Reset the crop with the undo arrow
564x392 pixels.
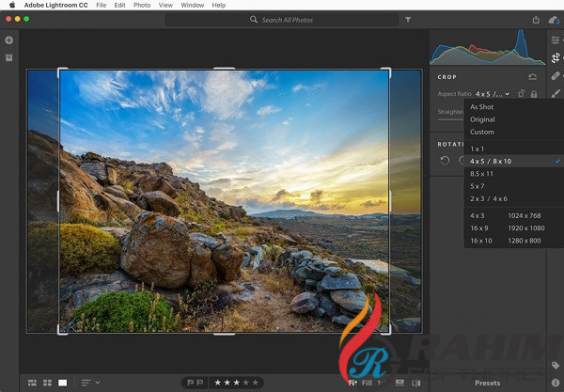[x=533, y=77]
